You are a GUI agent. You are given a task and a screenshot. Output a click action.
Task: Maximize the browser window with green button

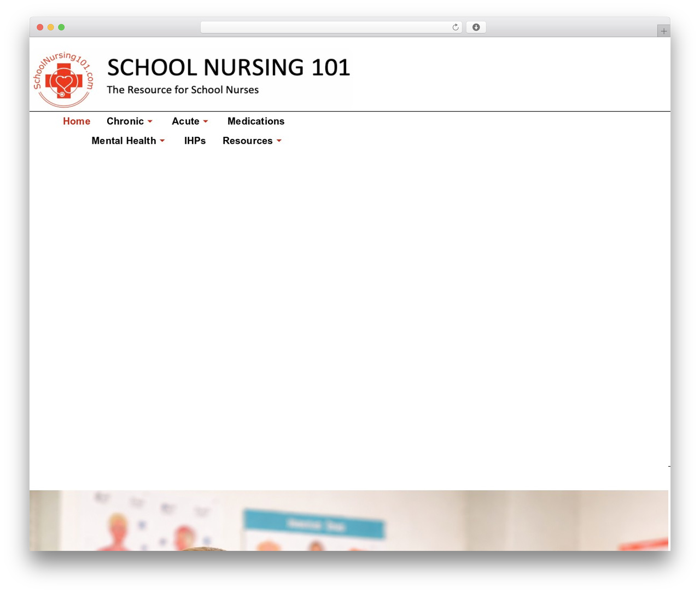click(x=61, y=27)
